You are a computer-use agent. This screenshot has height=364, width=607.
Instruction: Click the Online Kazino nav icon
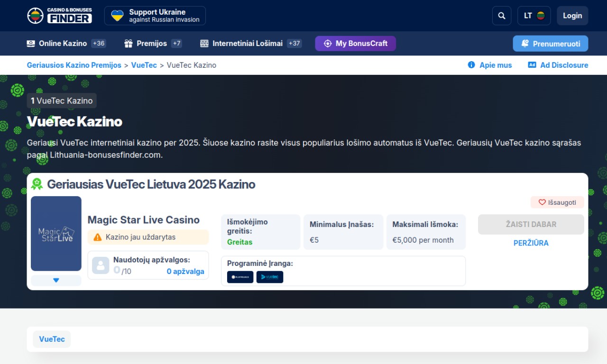(31, 44)
